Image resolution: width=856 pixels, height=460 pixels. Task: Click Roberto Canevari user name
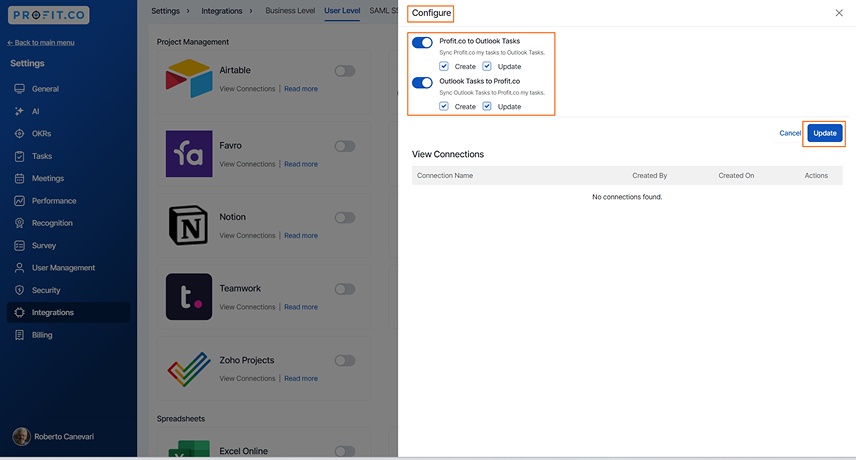pyautogui.click(x=64, y=437)
